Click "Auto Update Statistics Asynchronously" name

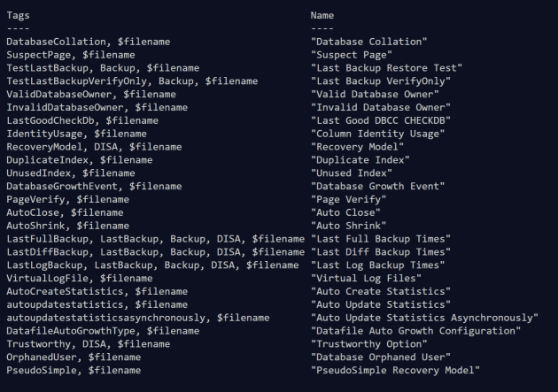[425, 318]
